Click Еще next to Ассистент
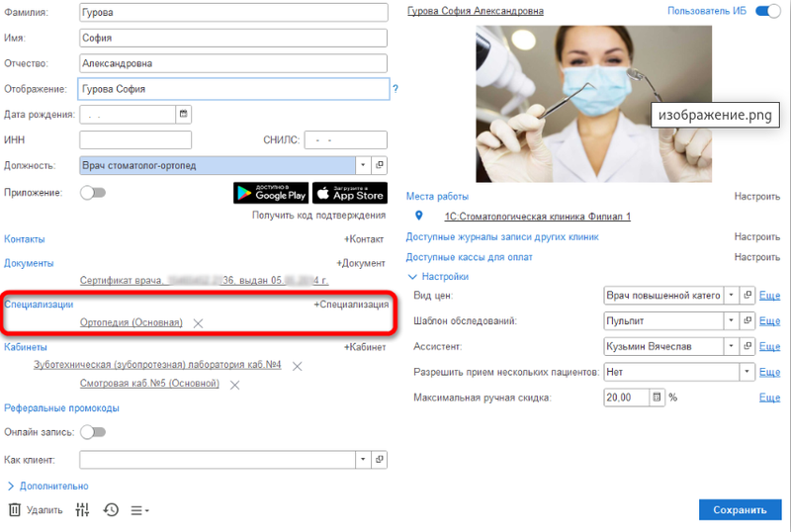Viewport: 791px width, 532px height. point(770,347)
